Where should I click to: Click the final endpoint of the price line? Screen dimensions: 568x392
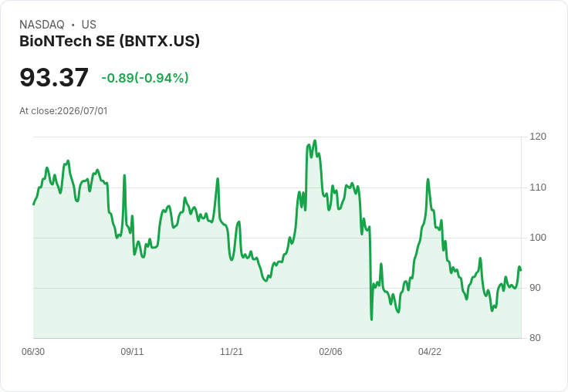(x=521, y=270)
